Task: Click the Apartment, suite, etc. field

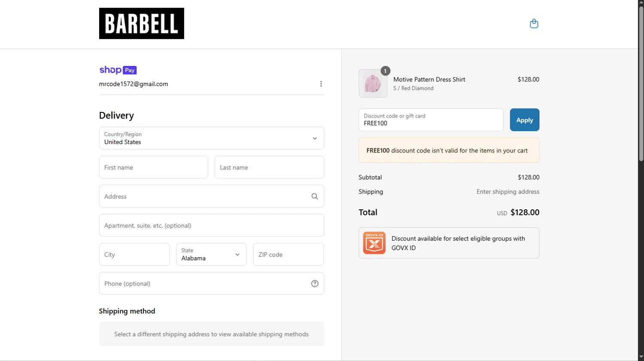Action: pyautogui.click(x=211, y=226)
